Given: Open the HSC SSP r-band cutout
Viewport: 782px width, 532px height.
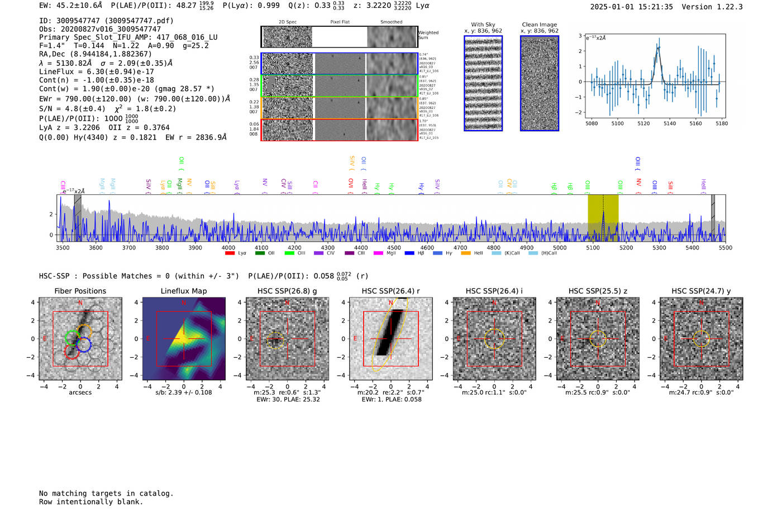Looking at the screenshot, I should 391,339.
